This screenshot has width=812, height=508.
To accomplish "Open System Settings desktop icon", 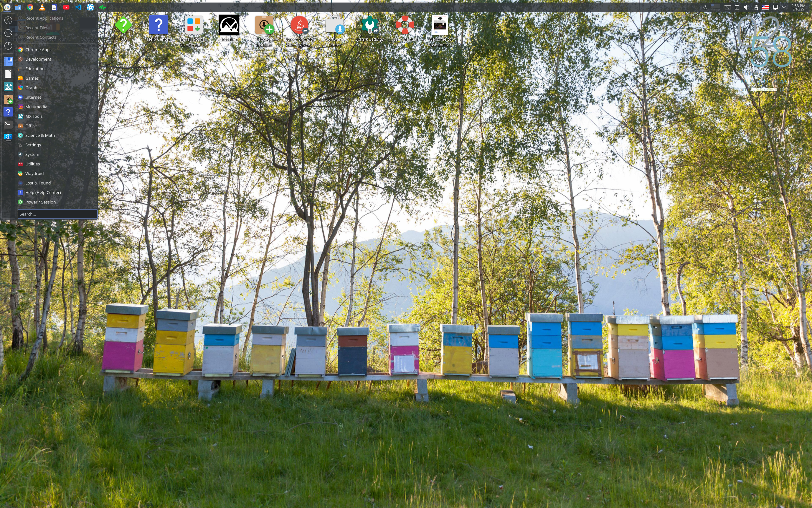I will (x=370, y=28).
